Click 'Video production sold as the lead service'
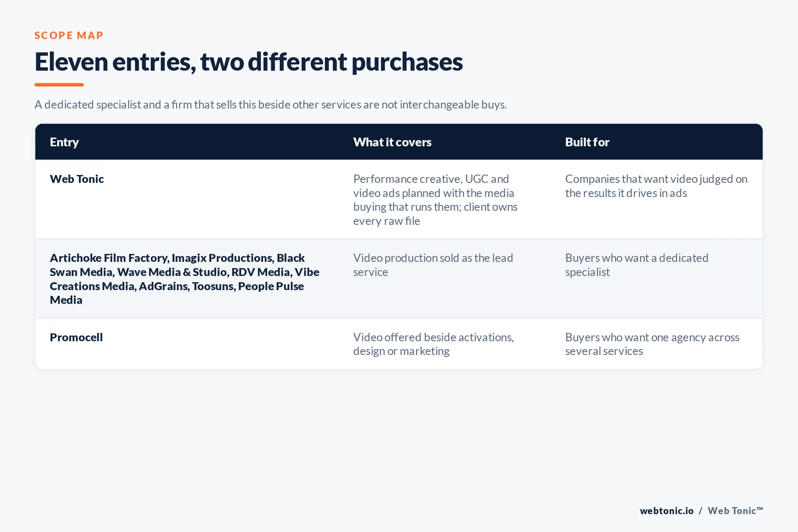This screenshot has width=798, height=532. (433, 265)
